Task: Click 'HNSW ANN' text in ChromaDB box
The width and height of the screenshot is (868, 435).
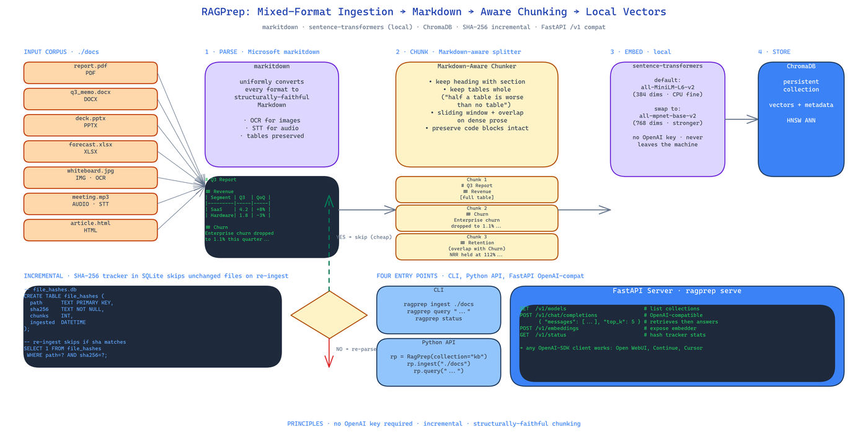Action: point(801,120)
